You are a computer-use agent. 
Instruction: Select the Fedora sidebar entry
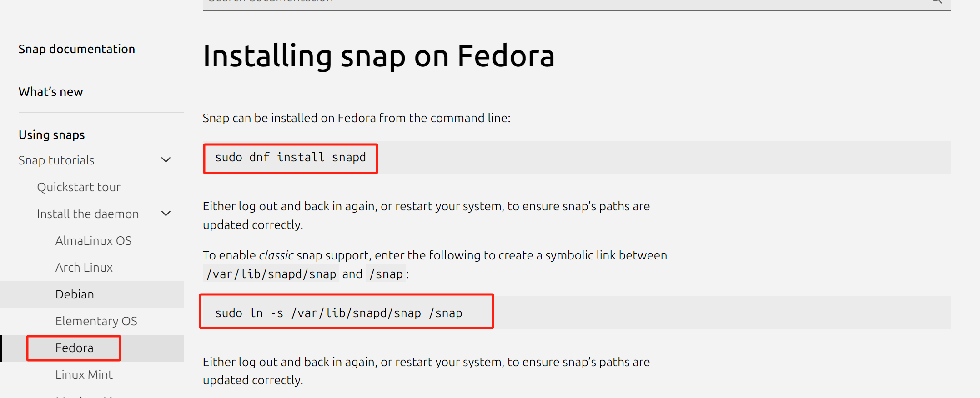74,348
